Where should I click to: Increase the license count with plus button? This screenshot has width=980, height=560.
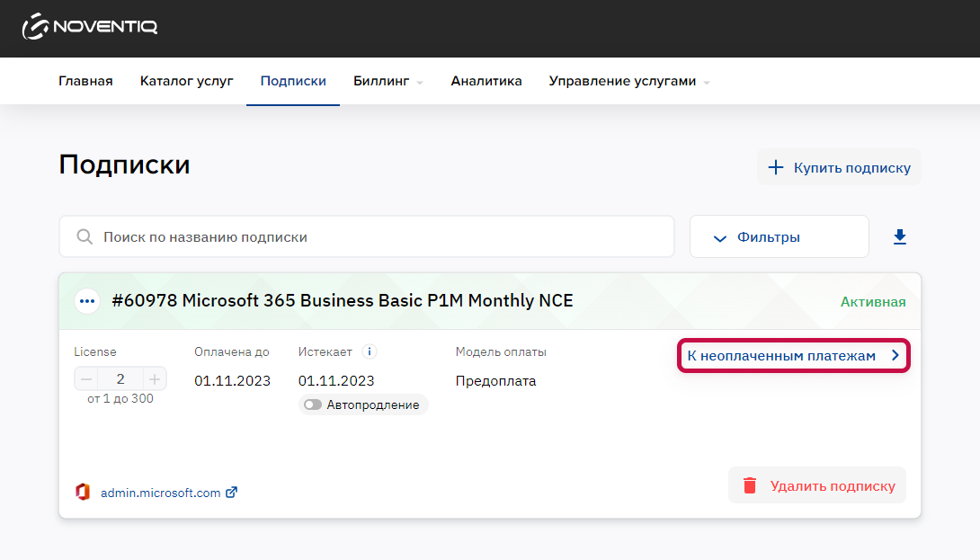click(x=155, y=378)
